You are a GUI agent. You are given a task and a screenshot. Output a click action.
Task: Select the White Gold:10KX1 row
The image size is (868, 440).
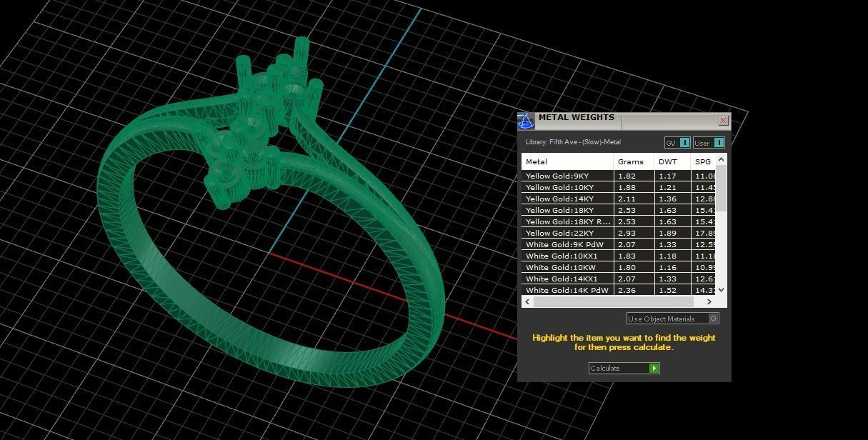(x=618, y=256)
